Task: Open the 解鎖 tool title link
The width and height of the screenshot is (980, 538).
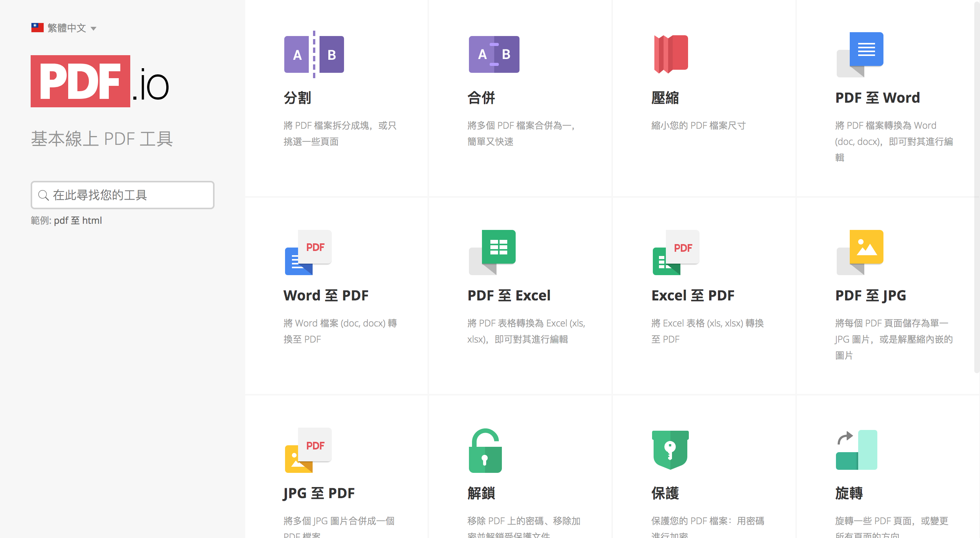Action: click(481, 493)
